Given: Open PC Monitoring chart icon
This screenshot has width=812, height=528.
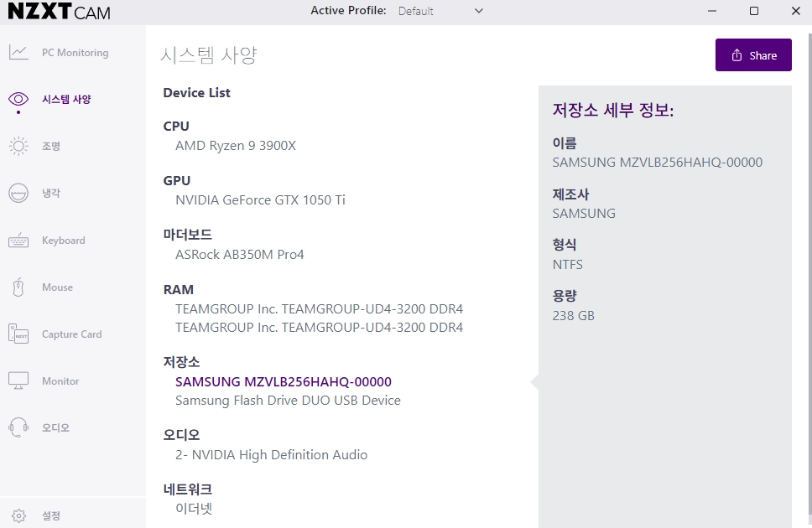Looking at the screenshot, I should (x=18, y=52).
